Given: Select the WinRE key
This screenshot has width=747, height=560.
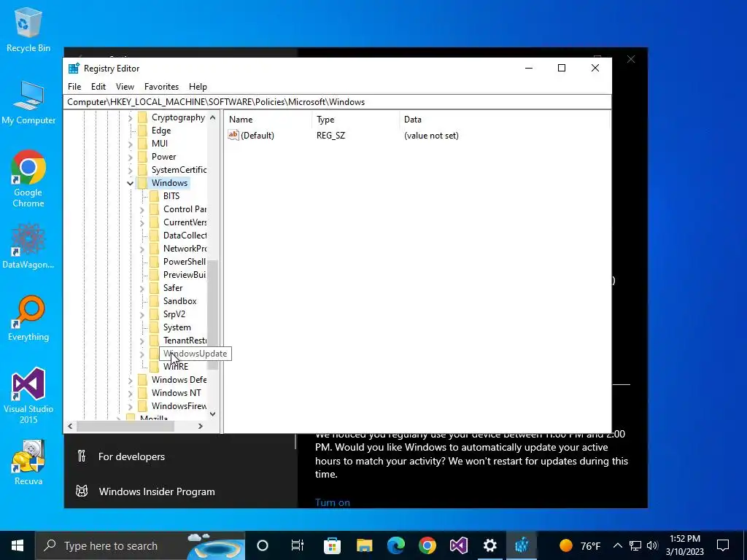Looking at the screenshot, I should pyautogui.click(x=175, y=366).
